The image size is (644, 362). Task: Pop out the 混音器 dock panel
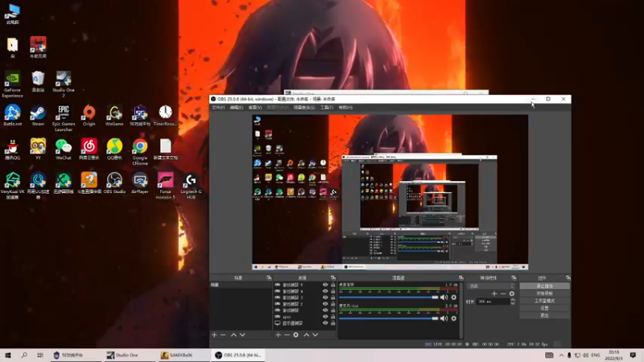460,278
